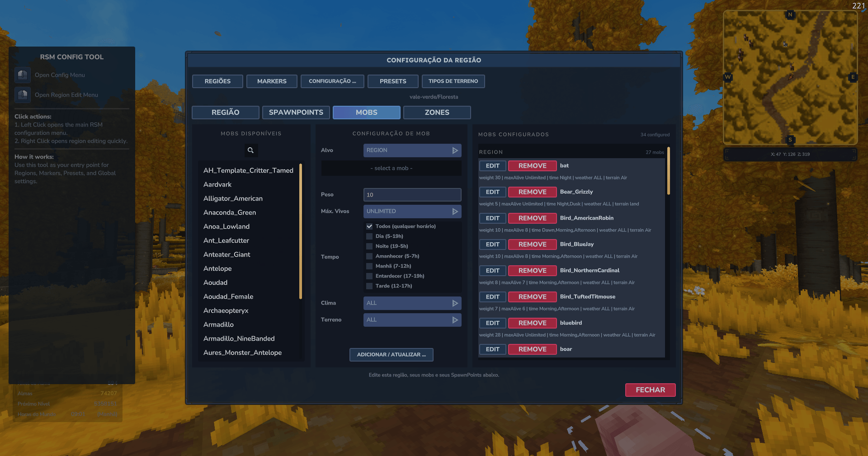Remove the Bird_TuftedTitmouse entry
This screenshot has width=868, height=456.
pyautogui.click(x=532, y=297)
